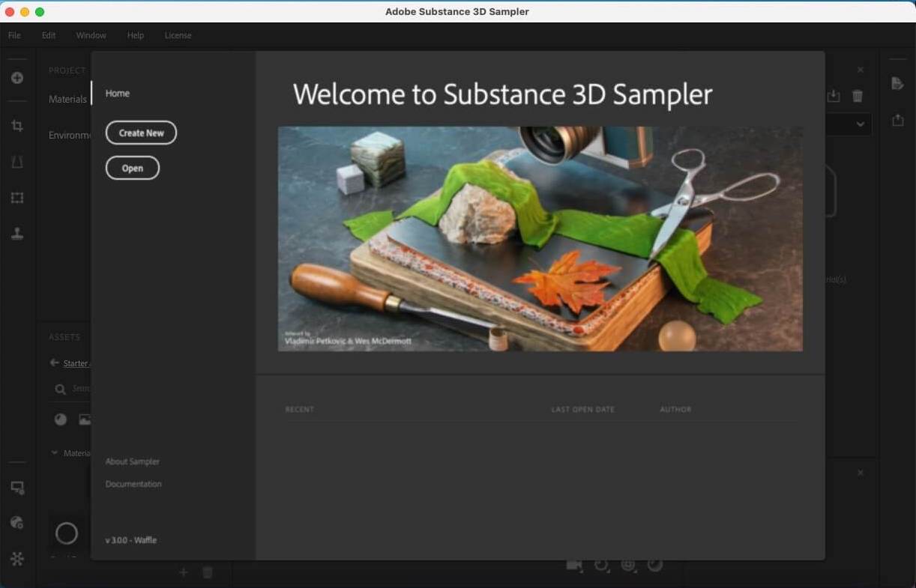
Task: Open the Edit menu
Action: point(49,35)
